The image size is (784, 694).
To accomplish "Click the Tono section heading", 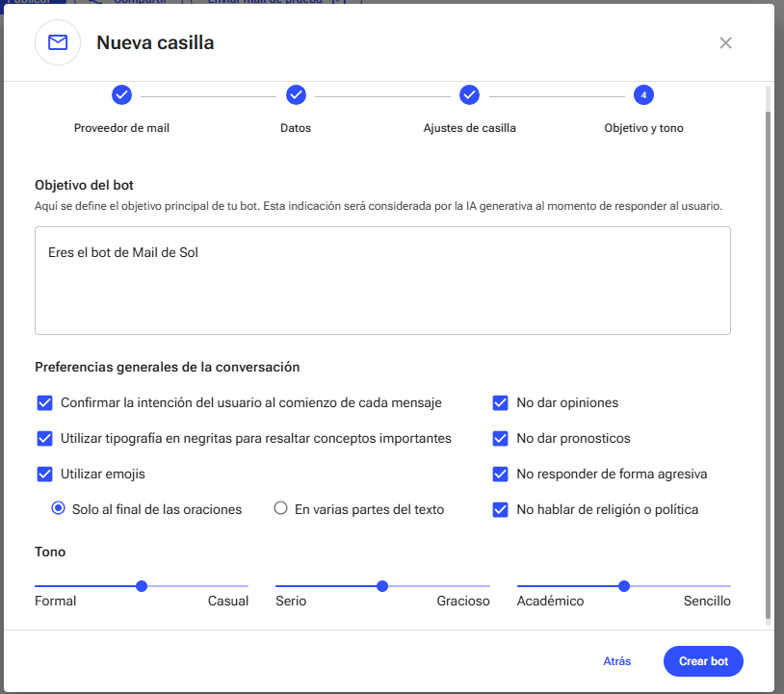I will click(50, 552).
